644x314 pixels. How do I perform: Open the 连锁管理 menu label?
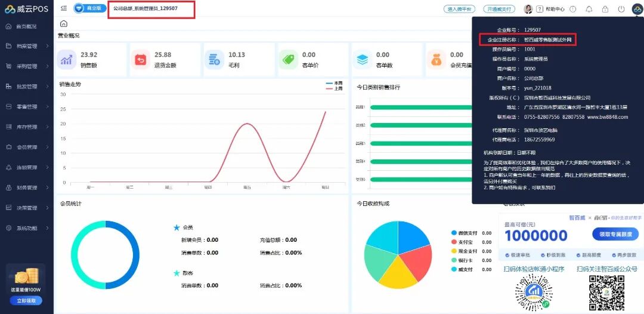27,167
